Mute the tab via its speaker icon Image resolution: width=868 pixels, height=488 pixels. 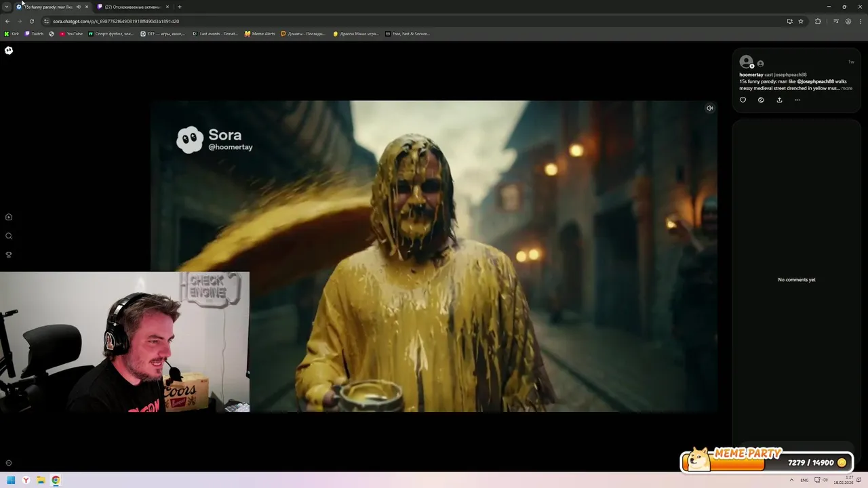pos(78,7)
